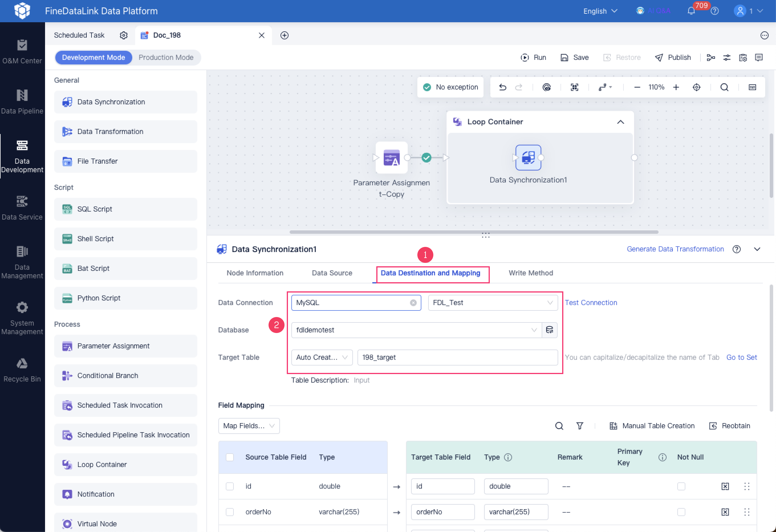Open the fdldemotest database dropdown
Screen dimensions: 776x532
pyautogui.click(x=417, y=330)
